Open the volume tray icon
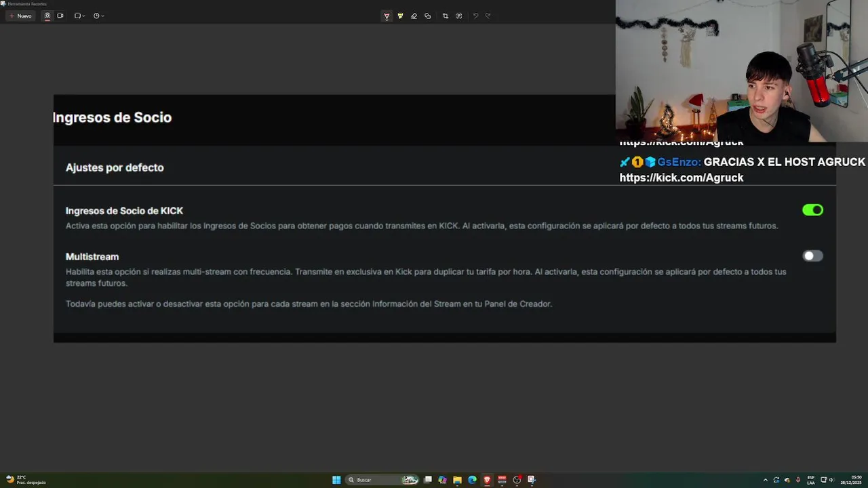 click(x=832, y=480)
